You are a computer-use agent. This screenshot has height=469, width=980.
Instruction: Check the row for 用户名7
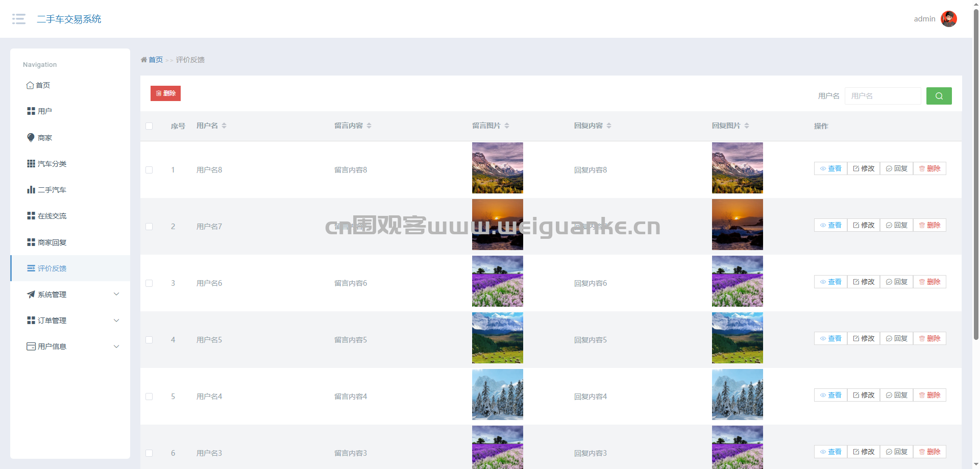(x=149, y=227)
